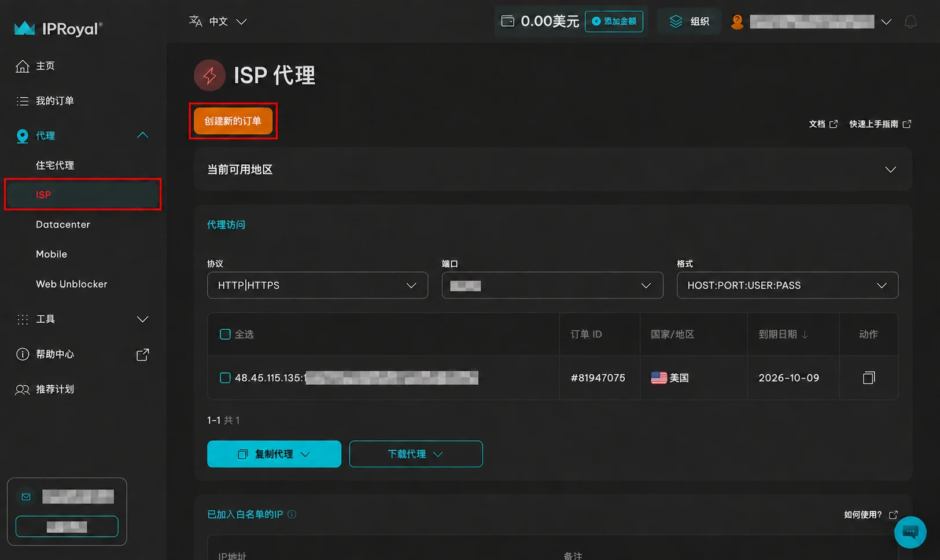
Task: Open the live chat bubble
Action: (x=910, y=532)
